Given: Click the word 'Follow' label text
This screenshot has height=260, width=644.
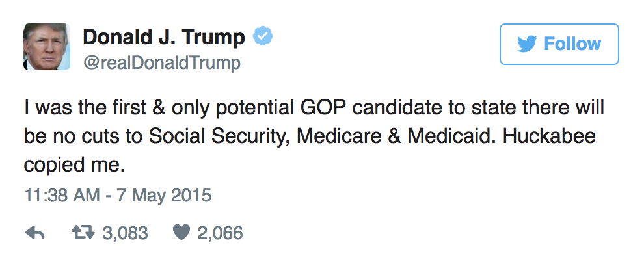Looking at the screenshot, I should click(x=572, y=44).
